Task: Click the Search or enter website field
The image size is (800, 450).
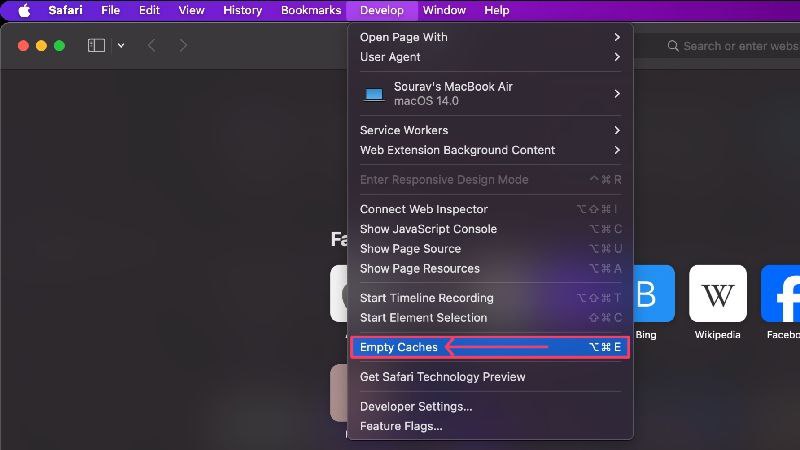Action: [731, 46]
